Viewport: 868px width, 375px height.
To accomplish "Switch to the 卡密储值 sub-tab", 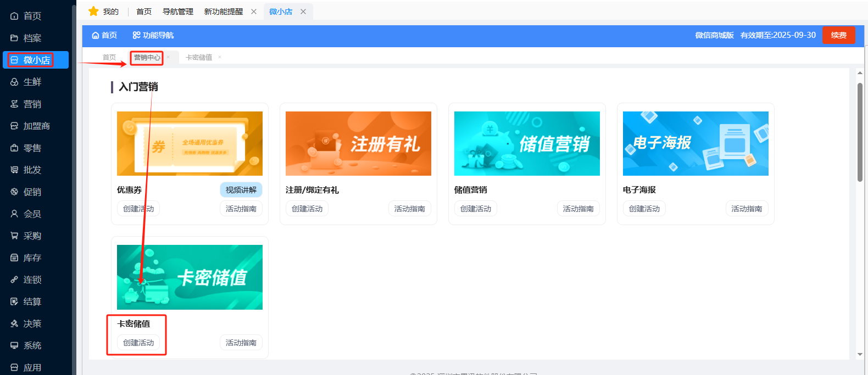I will 199,57.
